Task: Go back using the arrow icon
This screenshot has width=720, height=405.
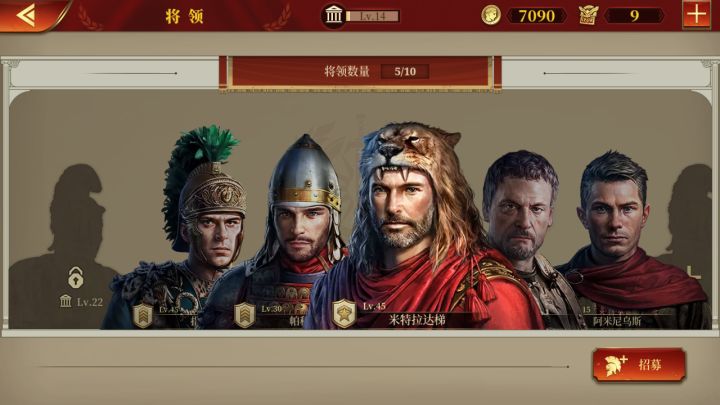Action: (x=26, y=15)
